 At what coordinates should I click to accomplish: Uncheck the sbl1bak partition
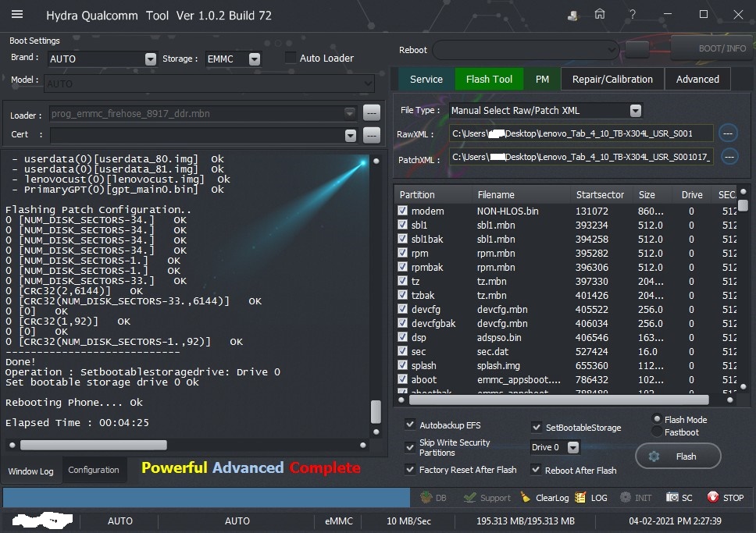click(x=402, y=239)
